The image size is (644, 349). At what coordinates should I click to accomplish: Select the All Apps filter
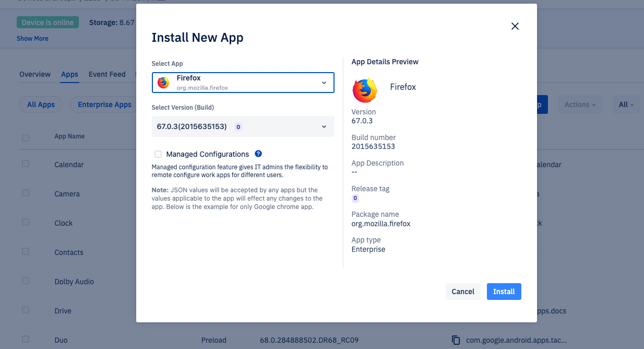click(x=41, y=104)
